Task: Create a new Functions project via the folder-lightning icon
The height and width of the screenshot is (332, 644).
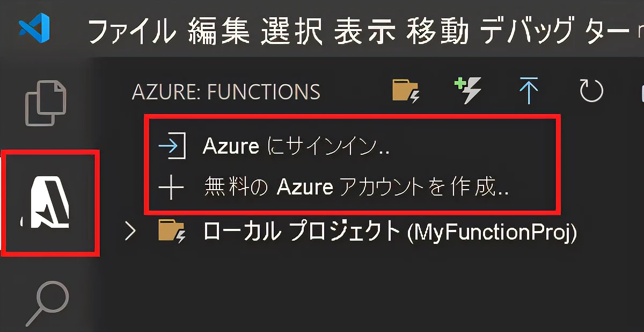Action: click(407, 90)
